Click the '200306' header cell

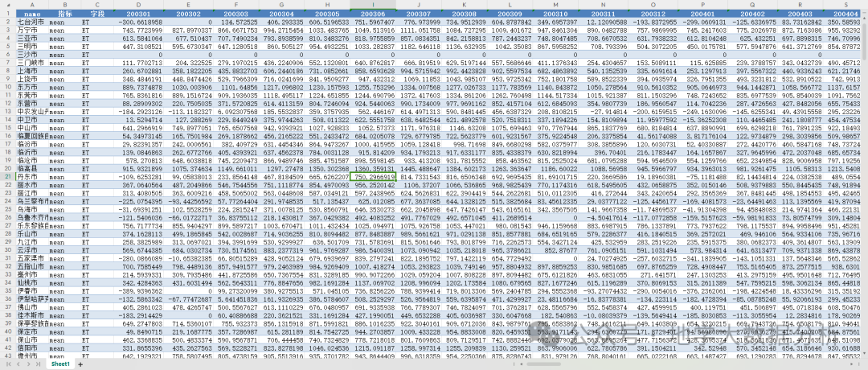point(372,13)
